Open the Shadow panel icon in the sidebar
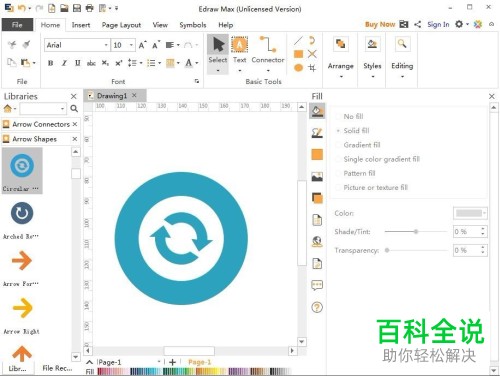Viewport: 500px width, 376px height. 317,198
